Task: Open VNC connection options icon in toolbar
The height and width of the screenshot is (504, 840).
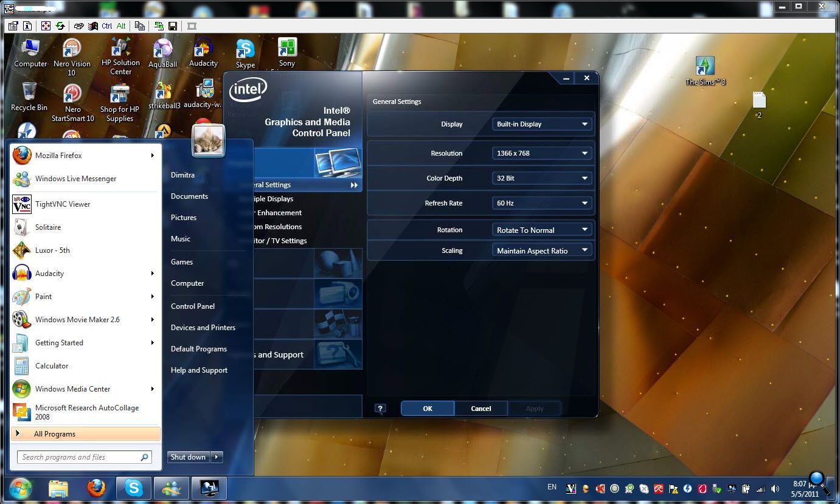Action: (x=13, y=26)
